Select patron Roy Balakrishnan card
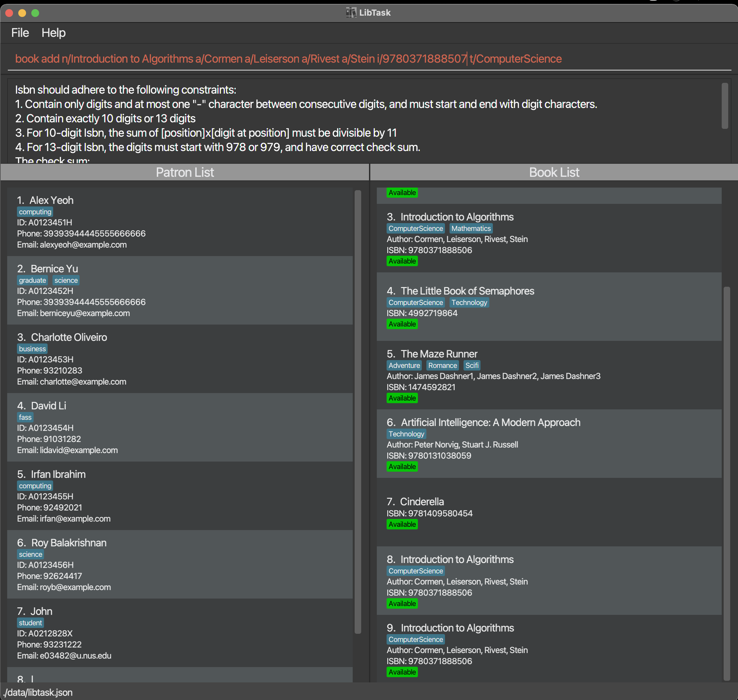The image size is (738, 700). [x=180, y=564]
